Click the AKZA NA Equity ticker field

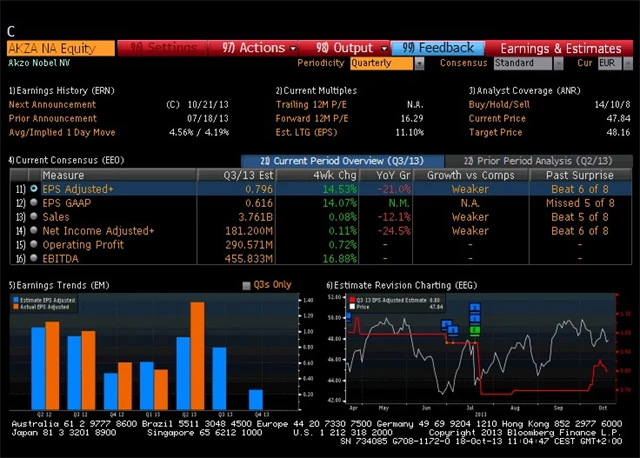pyautogui.click(x=61, y=48)
